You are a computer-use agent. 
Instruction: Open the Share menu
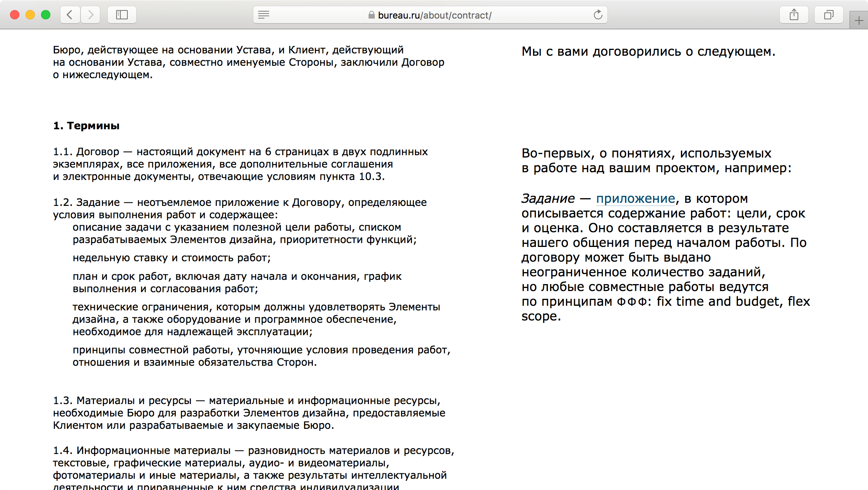[x=794, y=15]
